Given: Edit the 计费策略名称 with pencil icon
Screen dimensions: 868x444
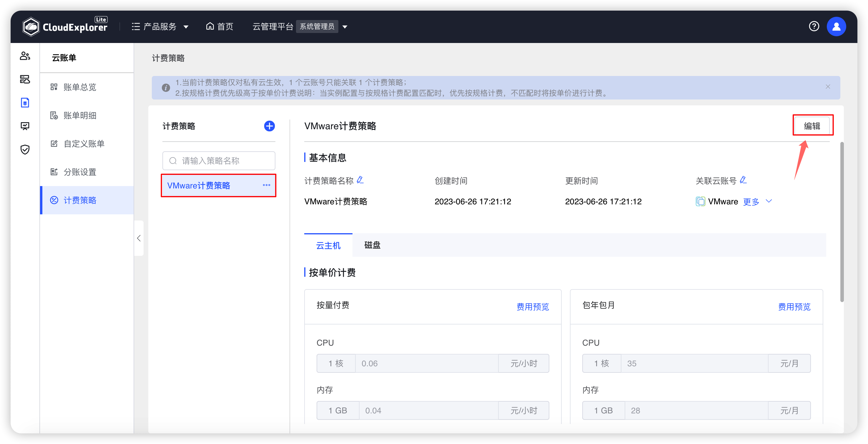Looking at the screenshot, I should click(x=360, y=180).
